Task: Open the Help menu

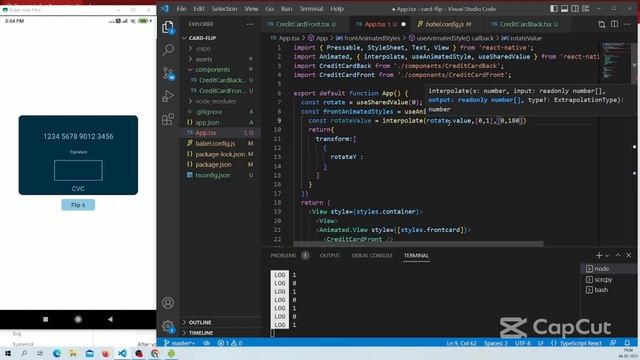Action: 337,9
